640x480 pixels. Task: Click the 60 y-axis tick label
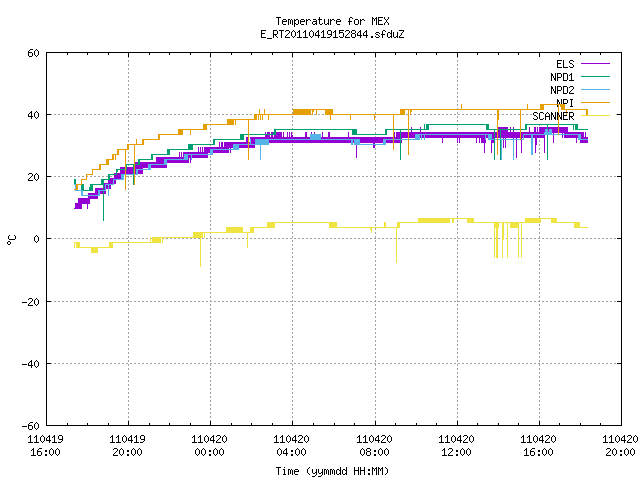coord(33,53)
